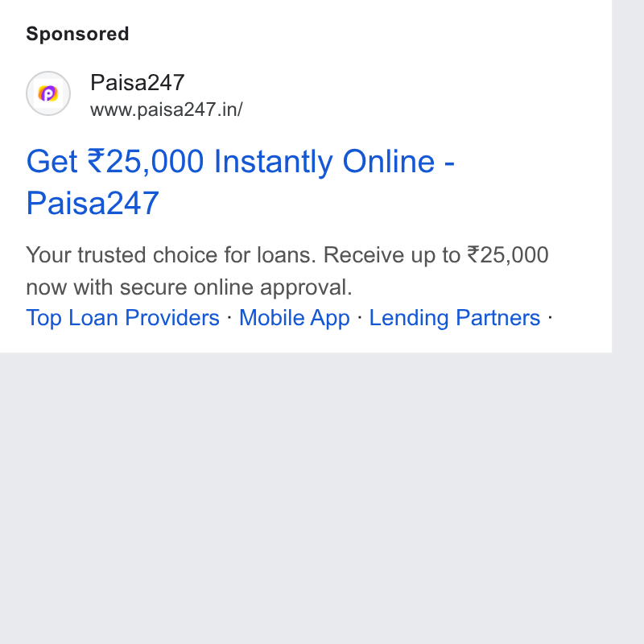
Task: Open the Top Loan Providers sitelink
Action: (x=123, y=318)
